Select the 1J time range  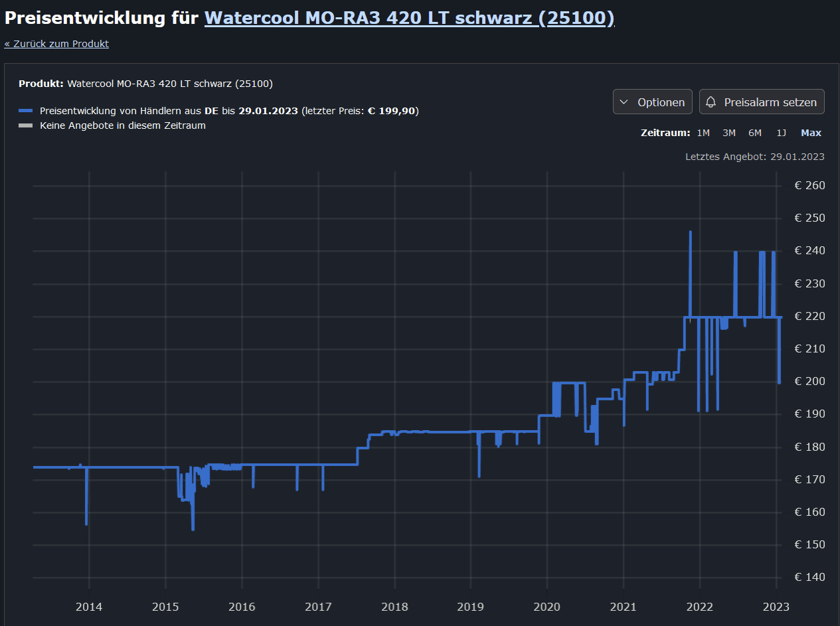[x=782, y=133]
